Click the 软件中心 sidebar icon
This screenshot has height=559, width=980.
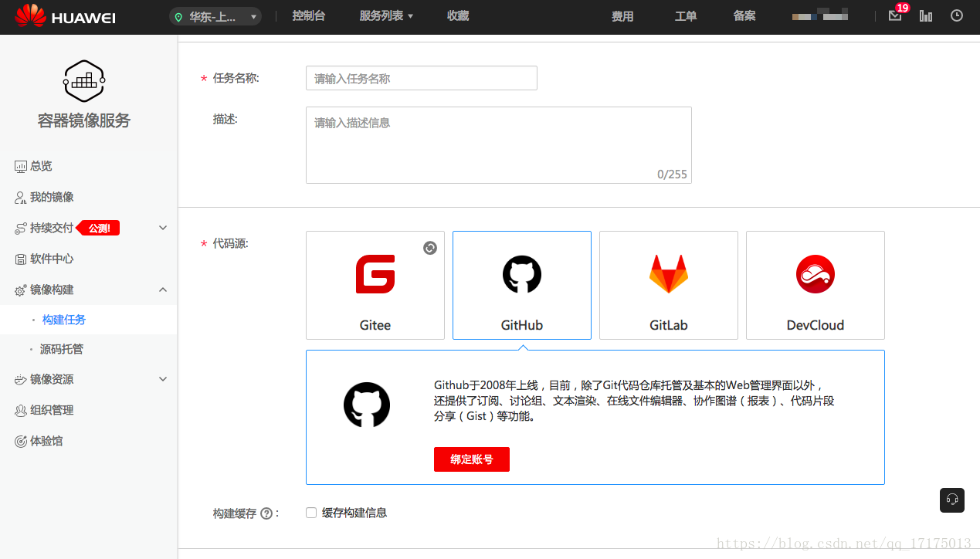21,259
